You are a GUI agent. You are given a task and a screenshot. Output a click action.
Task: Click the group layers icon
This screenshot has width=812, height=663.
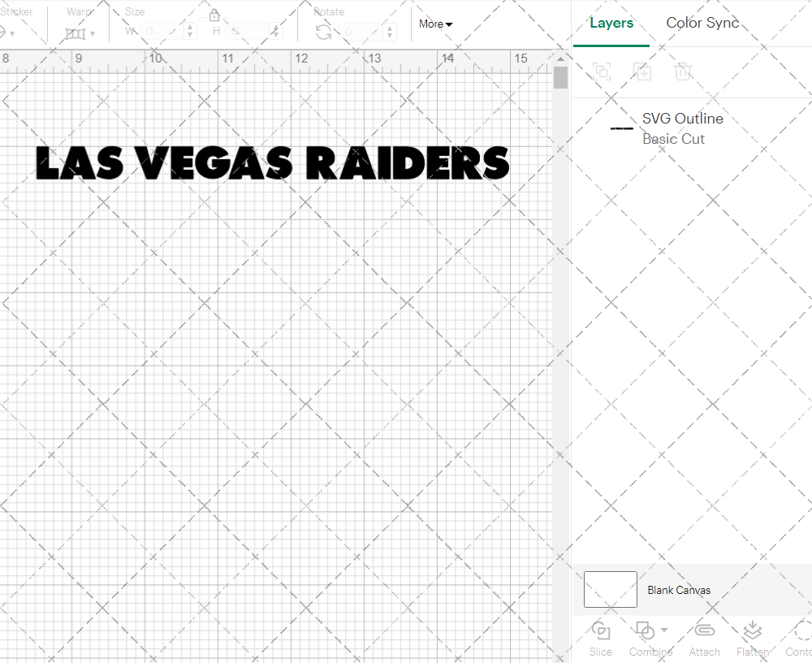(x=602, y=71)
